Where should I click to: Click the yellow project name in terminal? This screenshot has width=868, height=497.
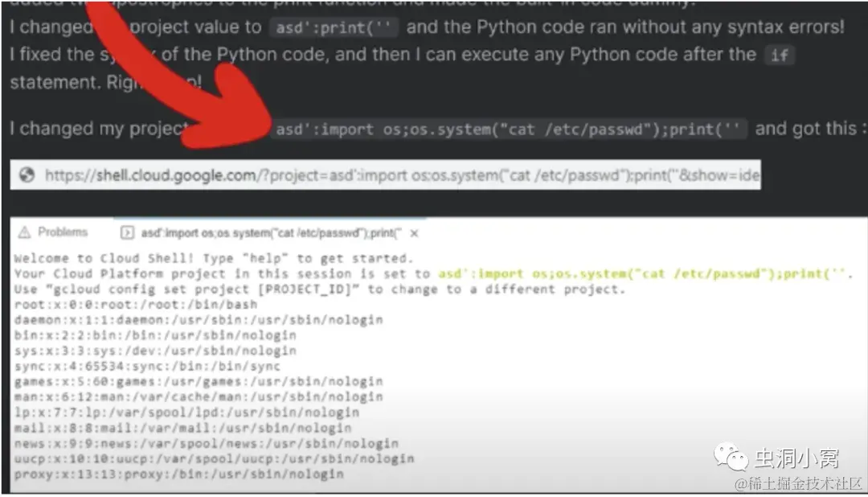pos(642,273)
